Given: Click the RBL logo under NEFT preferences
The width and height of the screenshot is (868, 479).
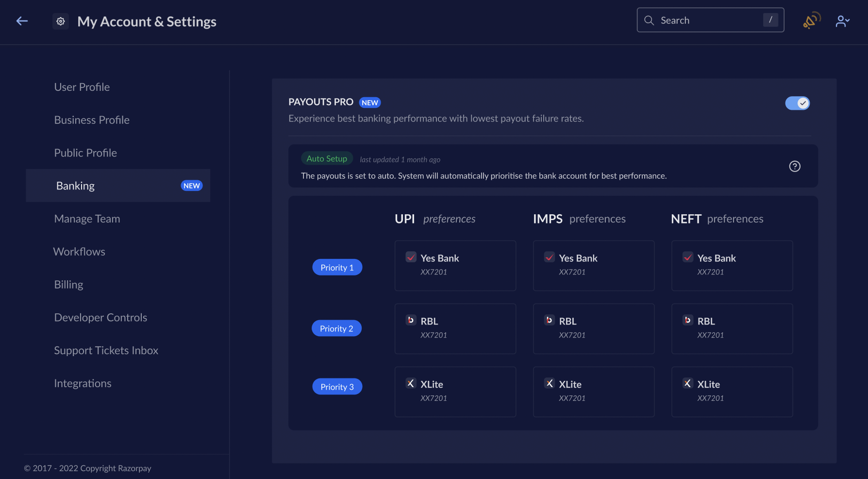Looking at the screenshot, I should pos(687,320).
